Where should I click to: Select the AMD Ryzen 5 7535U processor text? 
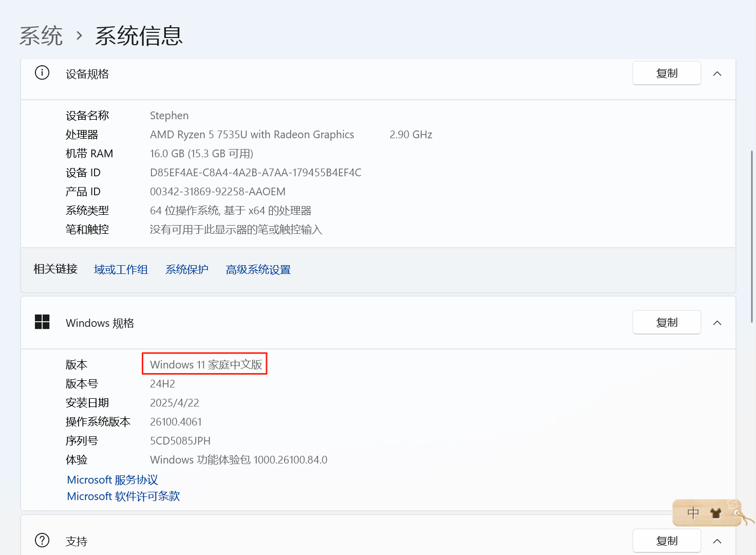tap(252, 135)
